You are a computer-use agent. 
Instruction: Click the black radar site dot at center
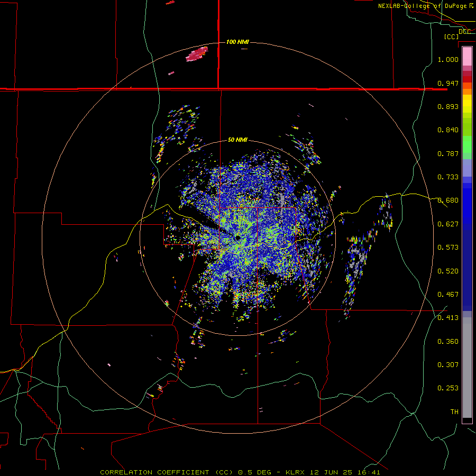click(x=237, y=237)
